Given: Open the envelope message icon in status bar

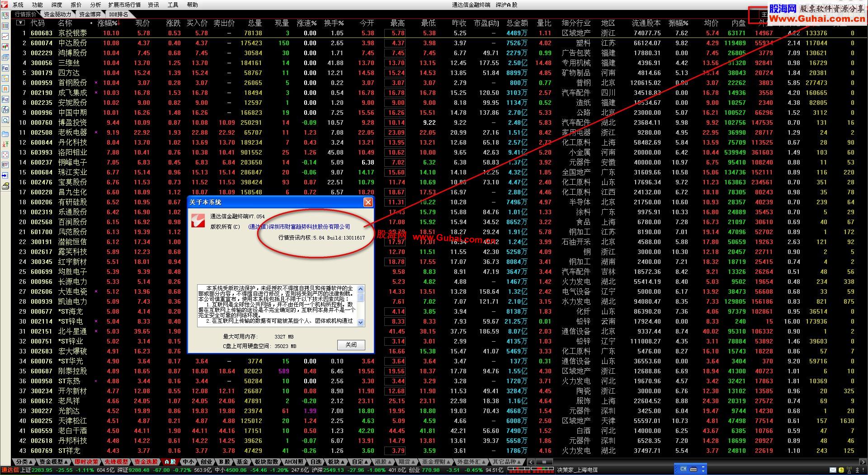Looking at the screenshot, I should [x=833, y=470].
